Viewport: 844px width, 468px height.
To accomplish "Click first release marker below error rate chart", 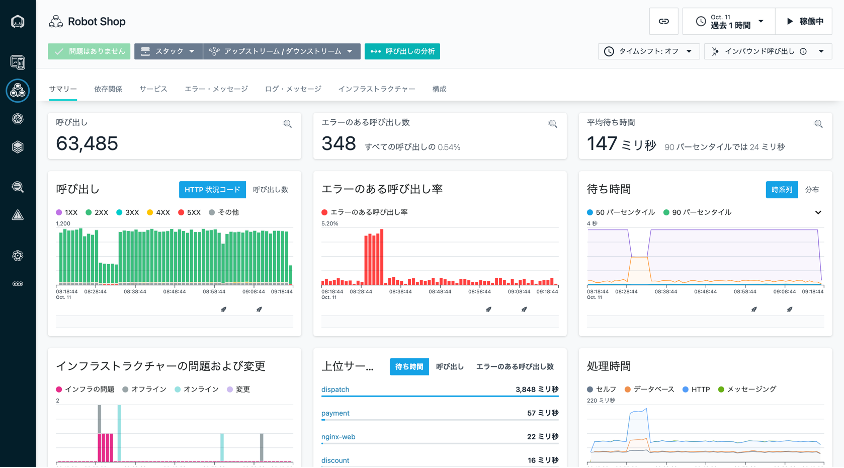I will point(489,309).
